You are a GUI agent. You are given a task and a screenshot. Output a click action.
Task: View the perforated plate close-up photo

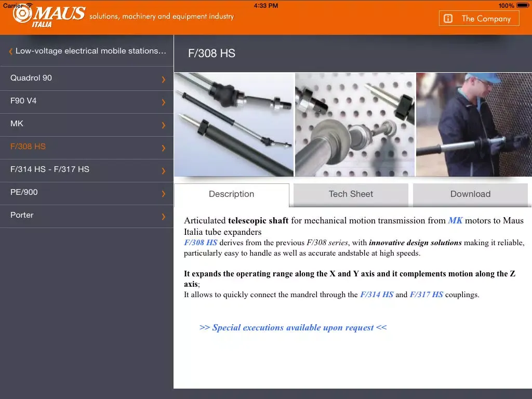point(355,124)
